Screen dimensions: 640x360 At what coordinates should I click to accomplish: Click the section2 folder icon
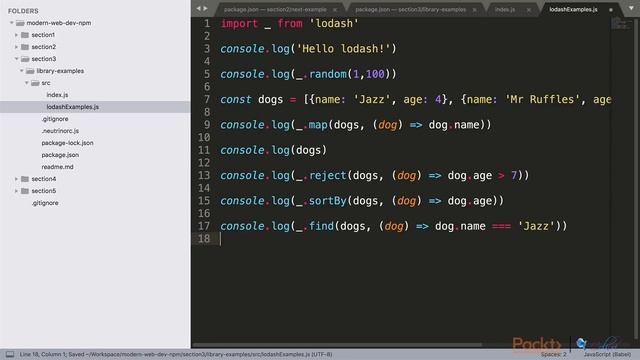tap(25, 47)
